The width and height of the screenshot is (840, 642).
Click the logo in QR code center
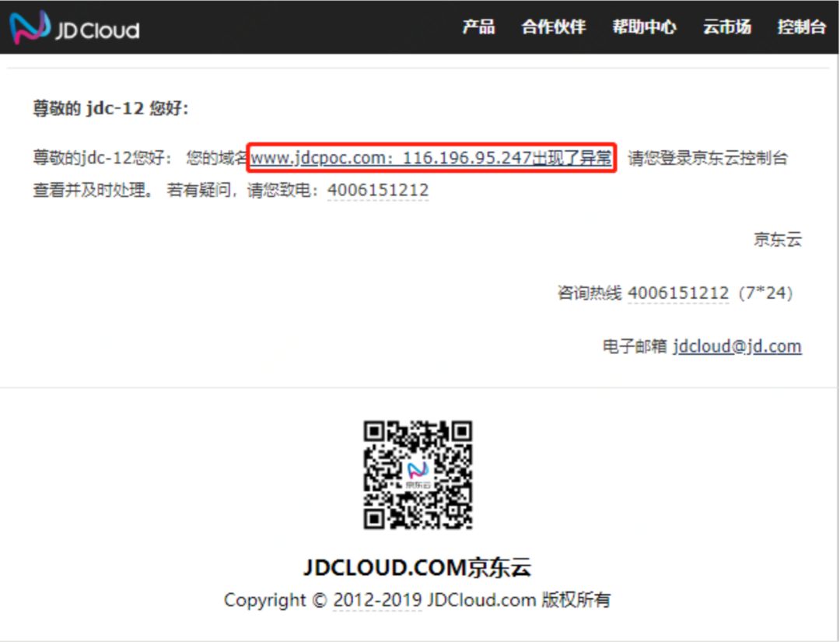tap(418, 474)
